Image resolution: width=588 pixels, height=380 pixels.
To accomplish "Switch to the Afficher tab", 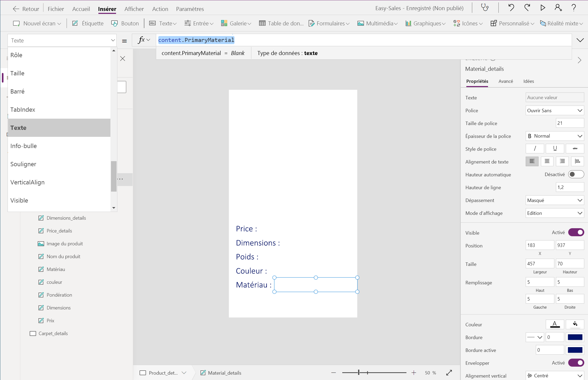I will pyautogui.click(x=134, y=9).
